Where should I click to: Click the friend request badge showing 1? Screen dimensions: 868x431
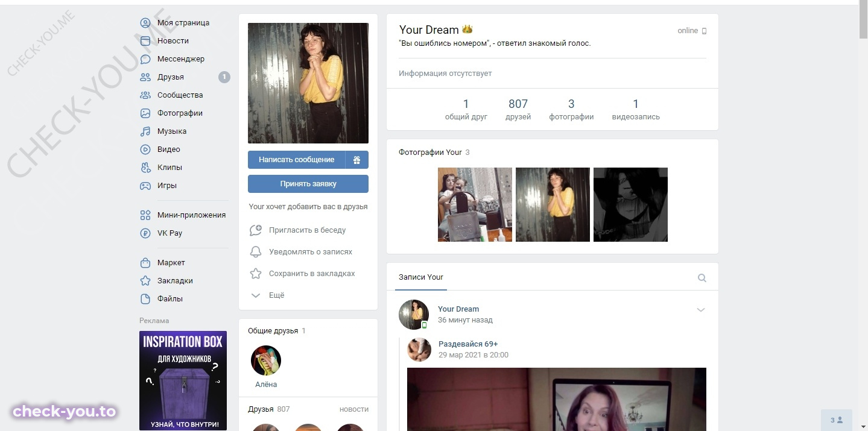tap(224, 77)
